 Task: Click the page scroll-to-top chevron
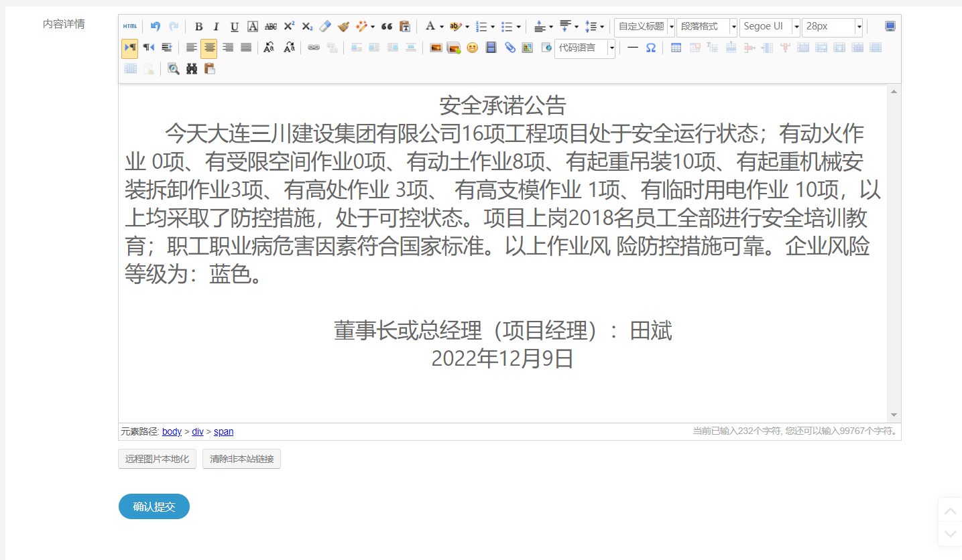950,510
